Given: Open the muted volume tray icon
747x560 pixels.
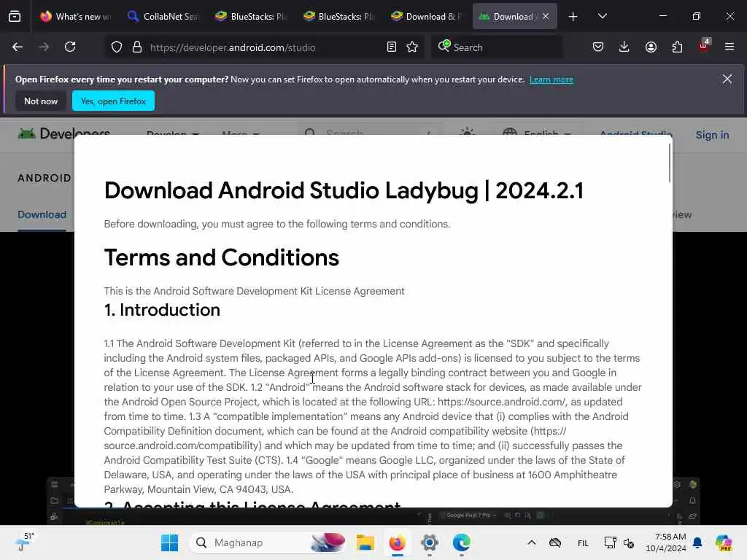Looking at the screenshot, I should pyautogui.click(x=629, y=542).
